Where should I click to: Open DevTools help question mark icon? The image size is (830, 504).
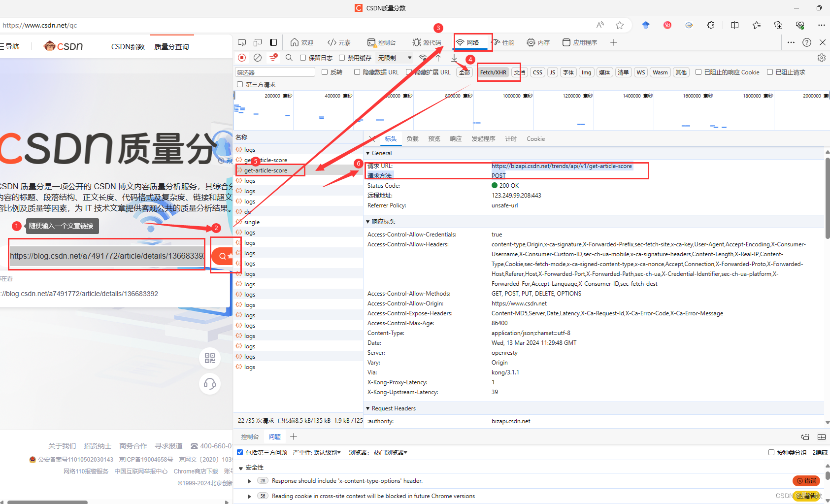click(x=807, y=42)
